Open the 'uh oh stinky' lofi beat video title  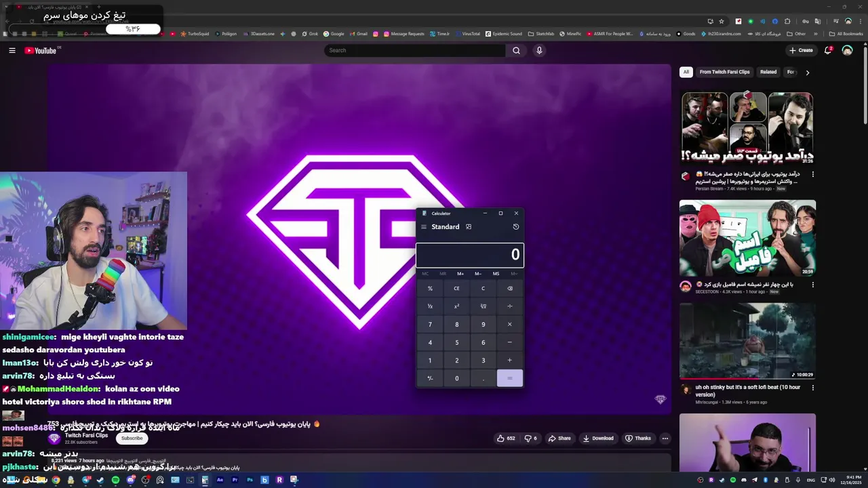pos(747,391)
